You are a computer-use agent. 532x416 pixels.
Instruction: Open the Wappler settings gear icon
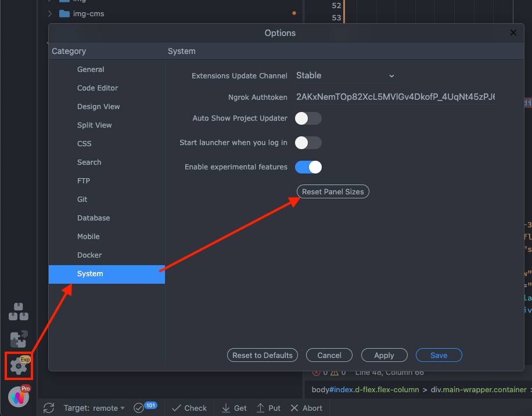19,366
